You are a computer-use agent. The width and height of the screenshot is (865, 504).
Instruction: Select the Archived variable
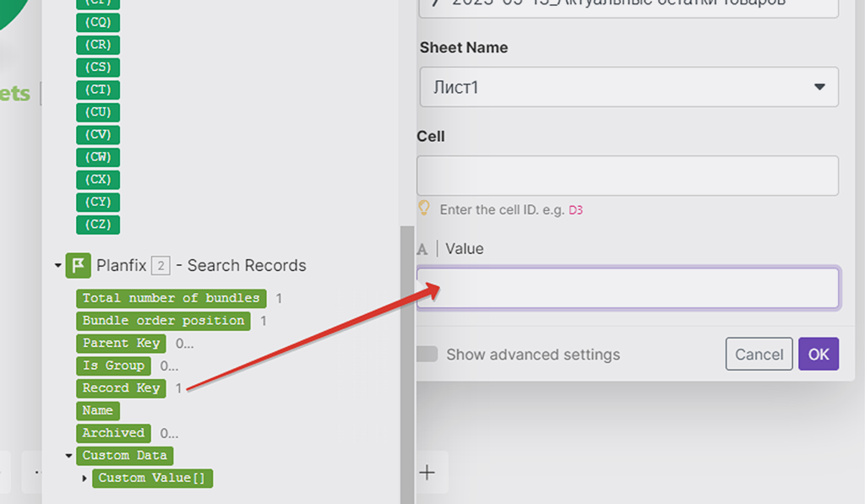114,433
